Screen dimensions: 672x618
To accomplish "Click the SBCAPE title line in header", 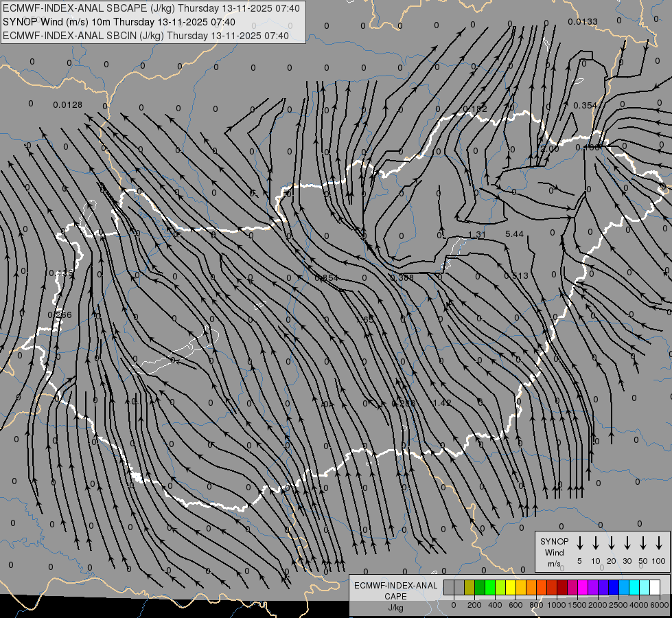I will pos(151,8).
